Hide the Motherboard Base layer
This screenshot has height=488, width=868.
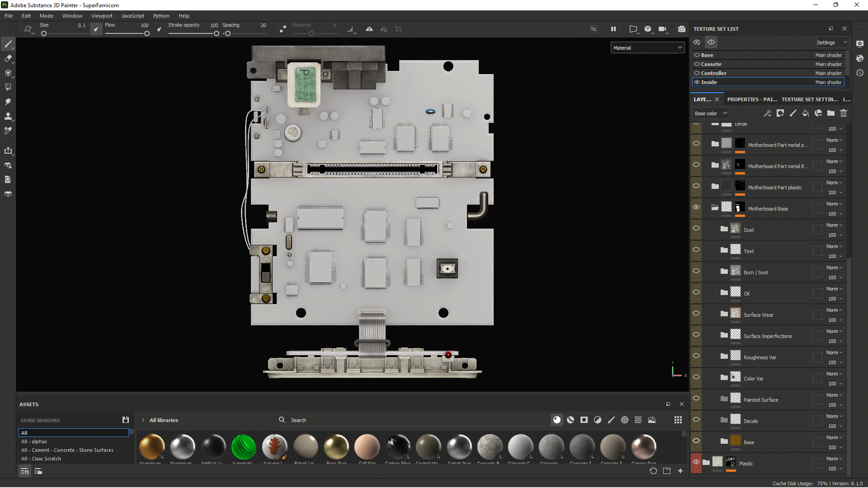pos(696,207)
